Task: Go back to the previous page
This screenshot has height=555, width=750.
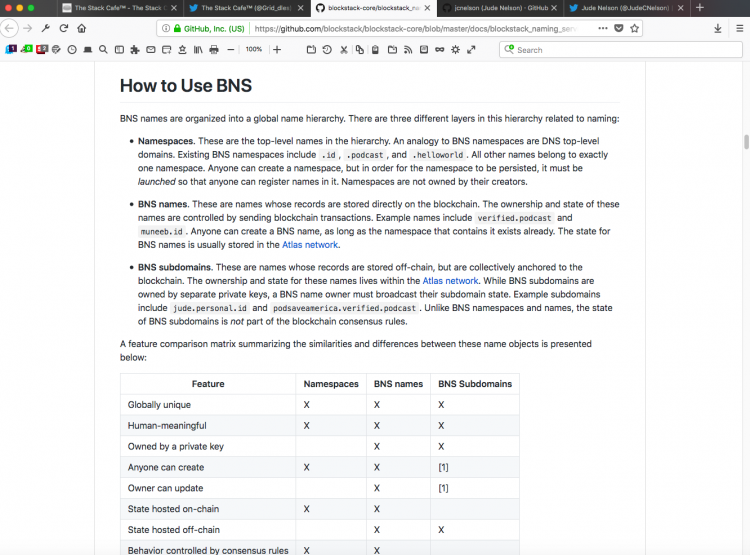Action: point(9,29)
